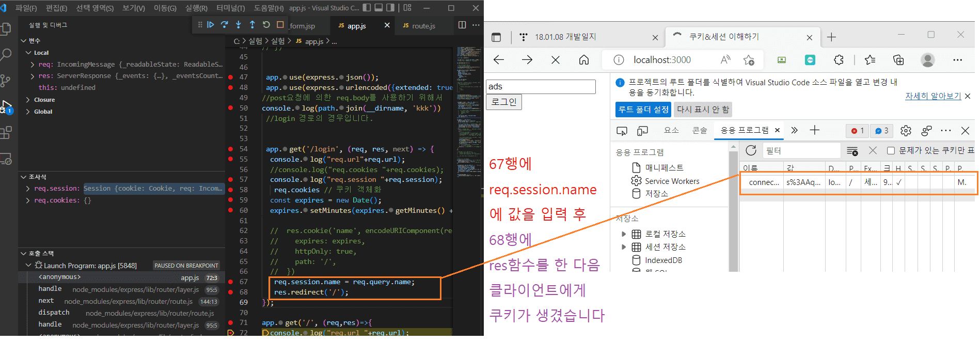Open the 파일(F) menu

click(x=26, y=8)
